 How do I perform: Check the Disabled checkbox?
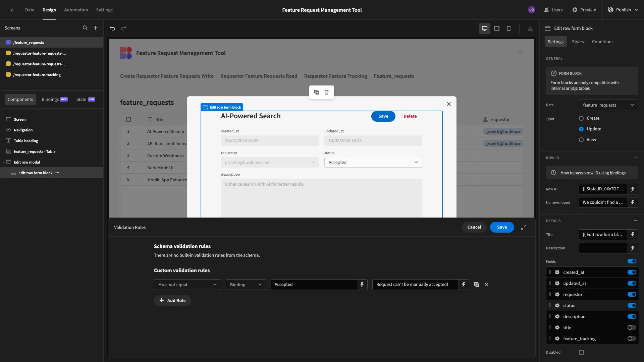581,352
